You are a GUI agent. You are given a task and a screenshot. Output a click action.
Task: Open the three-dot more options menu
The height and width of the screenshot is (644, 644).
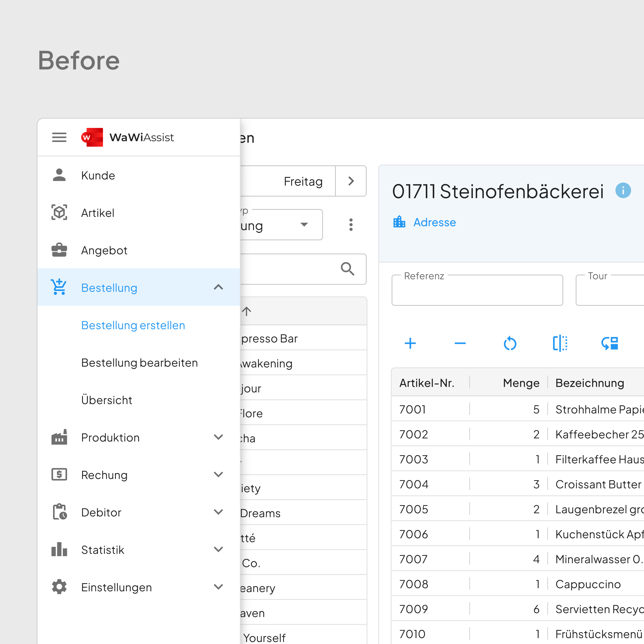[x=351, y=225]
